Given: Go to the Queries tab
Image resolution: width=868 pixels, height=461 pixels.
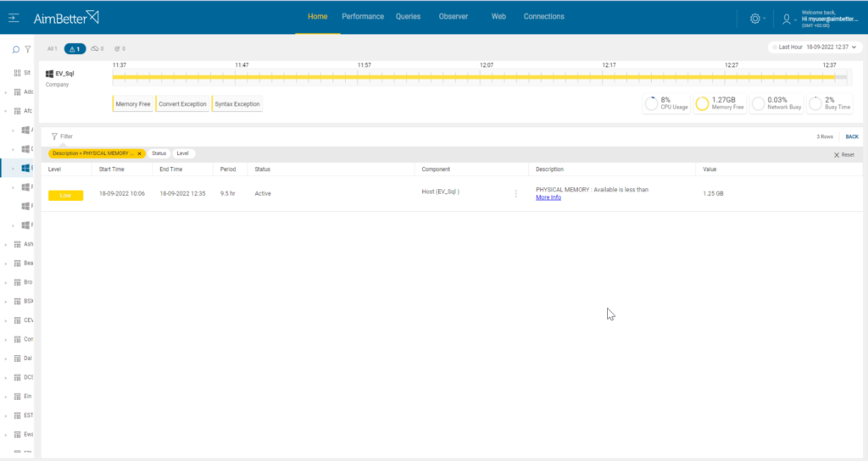Looking at the screenshot, I should coord(408,17).
